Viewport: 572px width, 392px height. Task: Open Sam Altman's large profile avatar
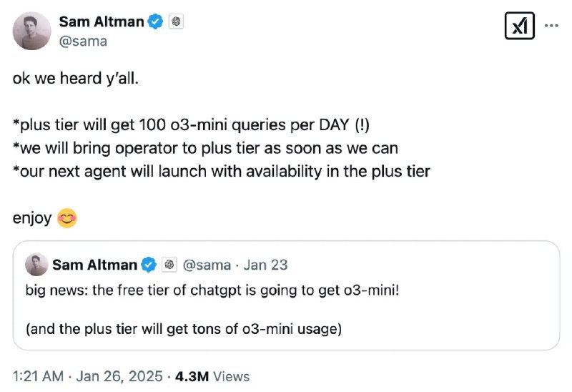click(x=32, y=31)
